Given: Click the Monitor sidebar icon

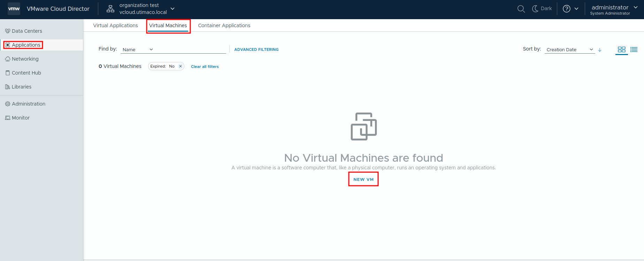Looking at the screenshot, I should click(8, 118).
